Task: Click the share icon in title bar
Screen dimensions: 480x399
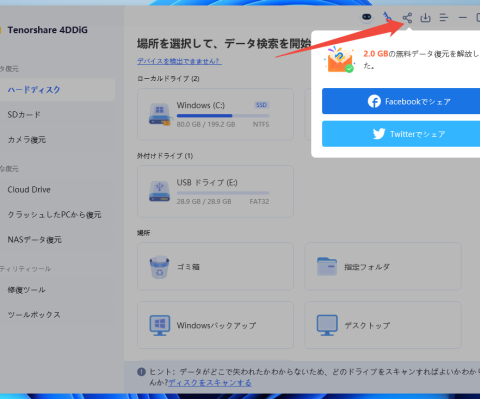Action: [407, 18]
